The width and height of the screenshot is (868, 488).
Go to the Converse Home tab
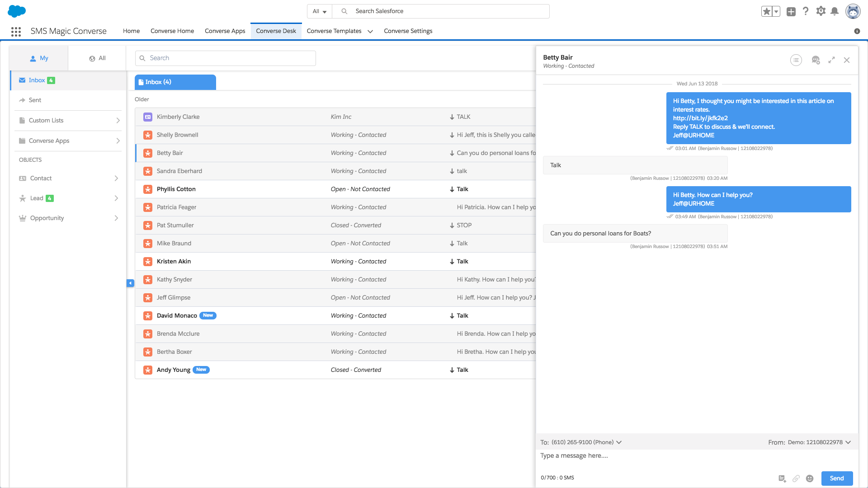172,31
